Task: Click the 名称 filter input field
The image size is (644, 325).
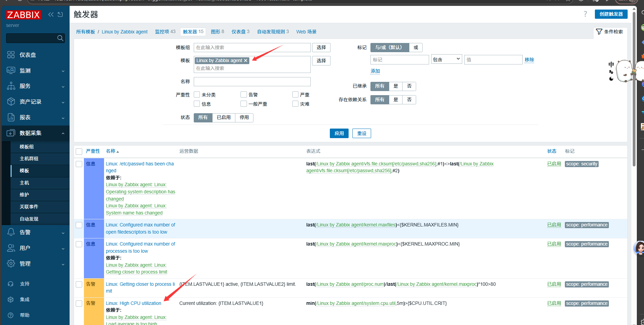Action: (x=252, y=82)
